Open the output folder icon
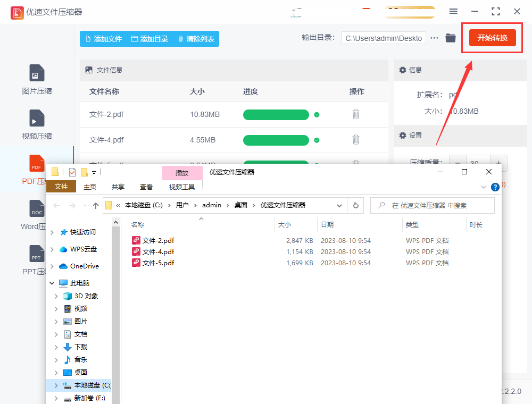532x404 pixels. click(451, 38)
